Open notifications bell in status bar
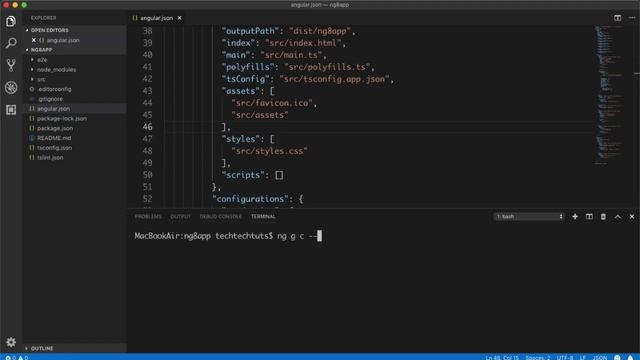The width and height of the screenshot is (640, 360). pyautogui.click(x=630, y=357)
